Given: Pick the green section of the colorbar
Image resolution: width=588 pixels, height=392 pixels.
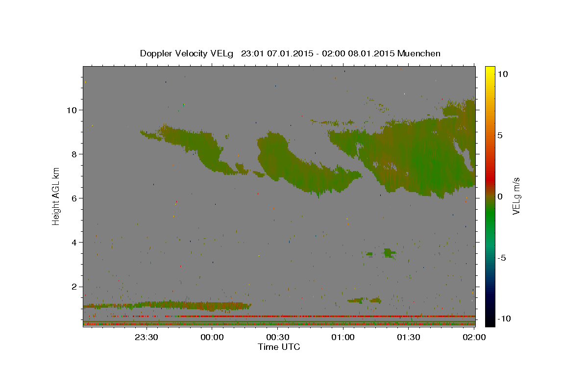Looking at the screenshot, I should [490, 216].
